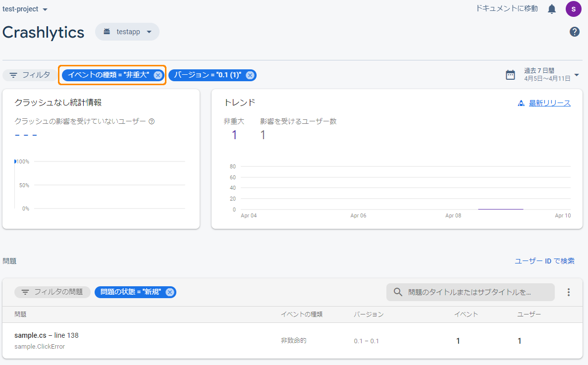Open the sample.cs line 138 issue
Screen dimensions: 588x365
click(x=47, y=335)
